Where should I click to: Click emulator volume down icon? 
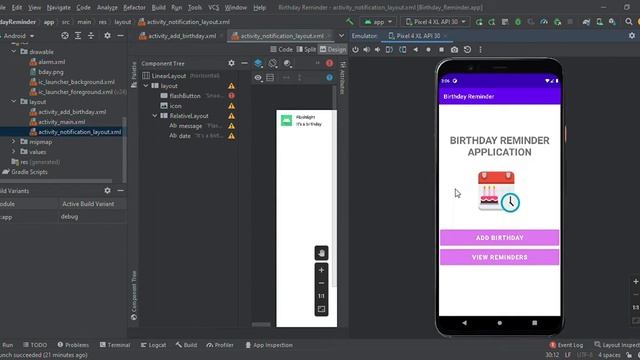tap(378, 49)
